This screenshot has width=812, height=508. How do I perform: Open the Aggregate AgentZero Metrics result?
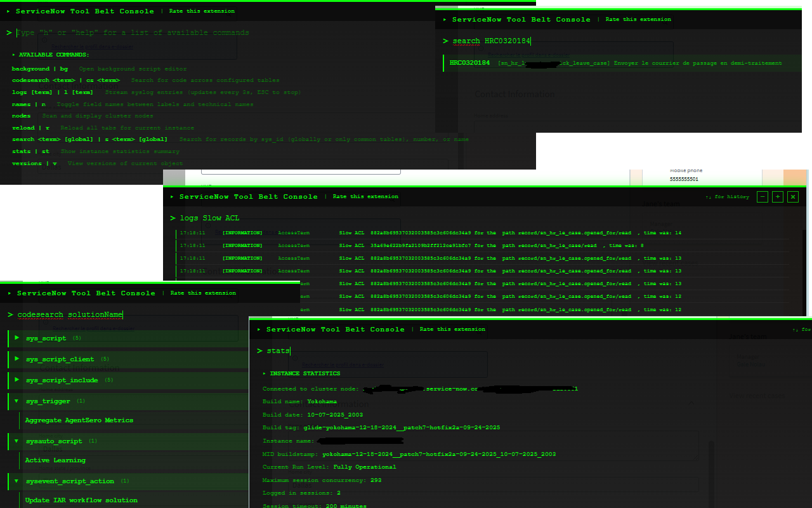[x=79, y=420]
